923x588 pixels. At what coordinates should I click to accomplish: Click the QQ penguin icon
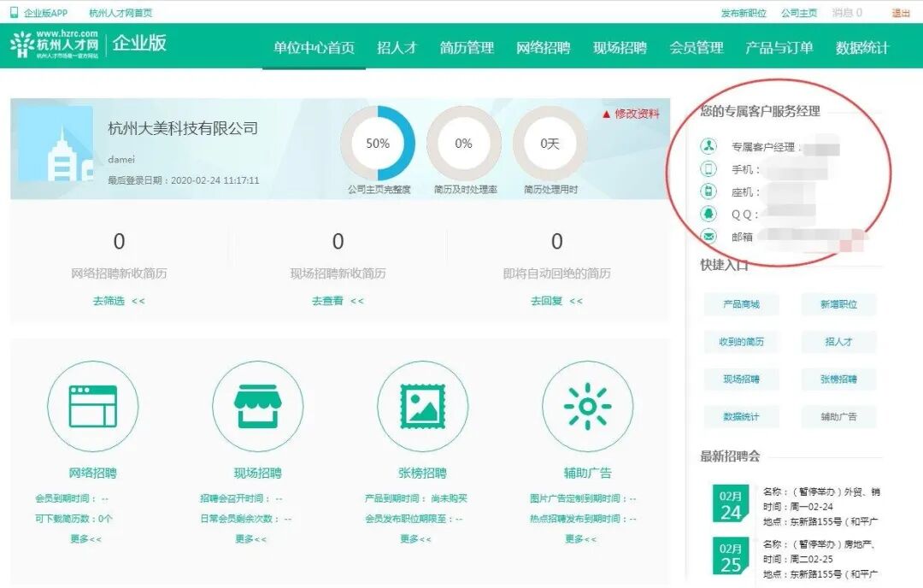708,214
